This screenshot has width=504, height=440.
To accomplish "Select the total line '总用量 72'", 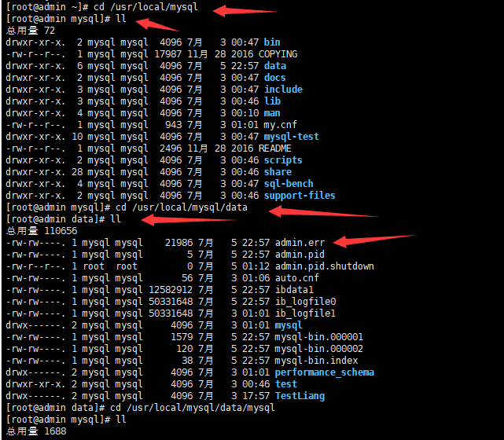I will (x=31, y=31).
